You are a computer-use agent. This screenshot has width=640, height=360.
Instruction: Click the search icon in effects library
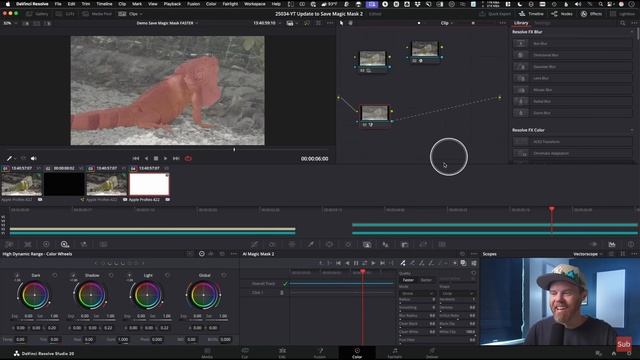coord(622,23)
